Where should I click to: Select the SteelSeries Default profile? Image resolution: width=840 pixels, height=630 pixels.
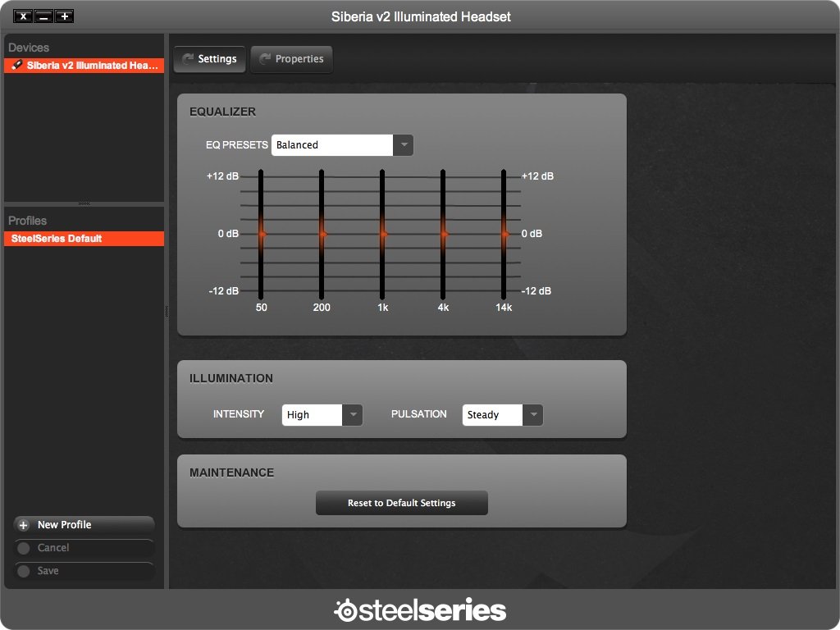[x=84, y=239]
